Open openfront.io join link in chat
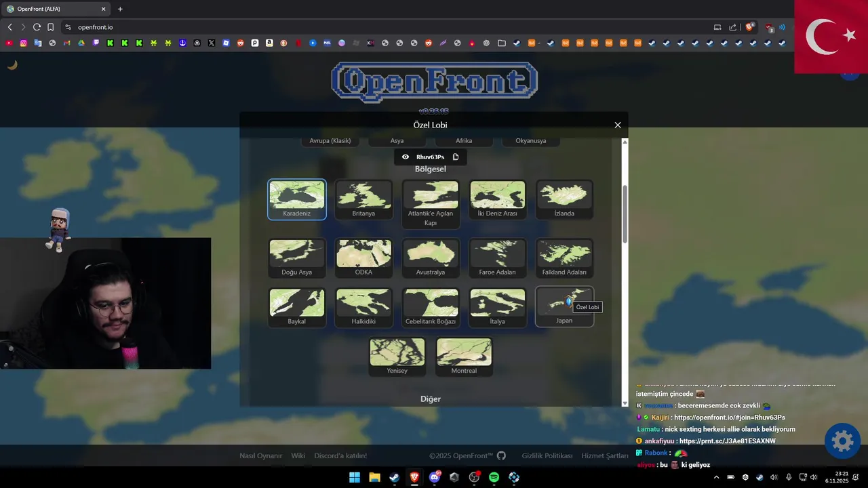868x488 pixels. point(730,418)
